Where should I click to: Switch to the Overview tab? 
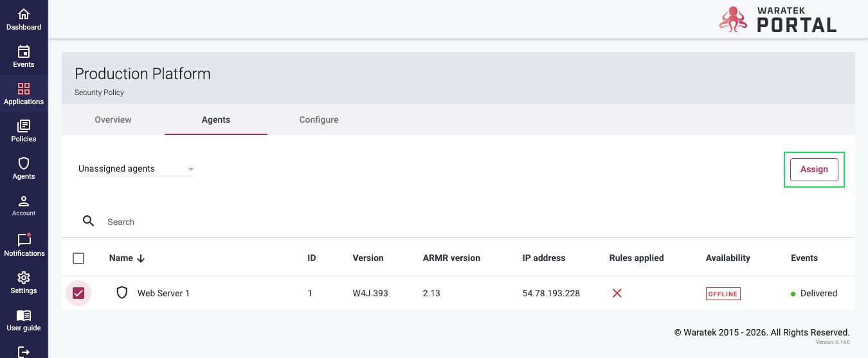pos(113,120)
